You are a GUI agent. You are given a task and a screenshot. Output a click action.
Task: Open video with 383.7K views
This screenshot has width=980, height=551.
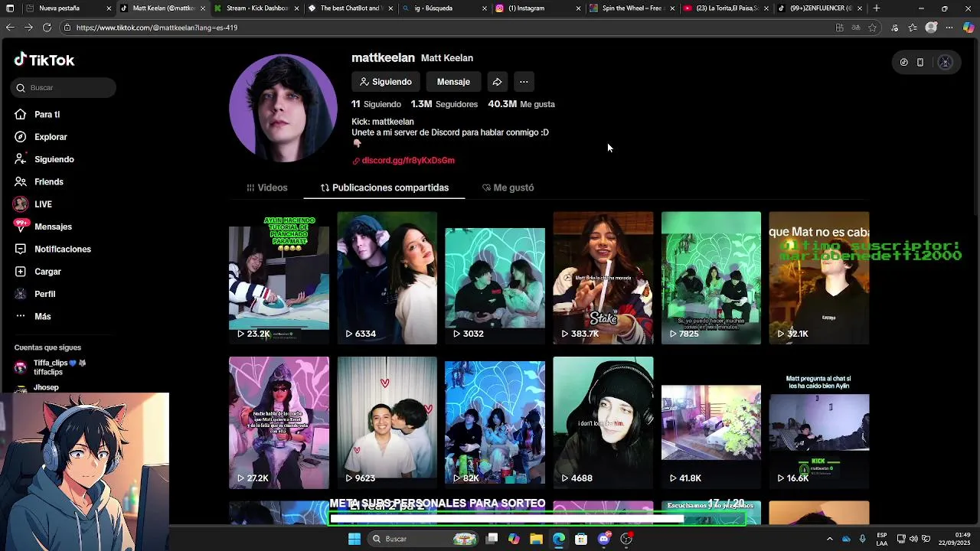(x=603, y=278)
